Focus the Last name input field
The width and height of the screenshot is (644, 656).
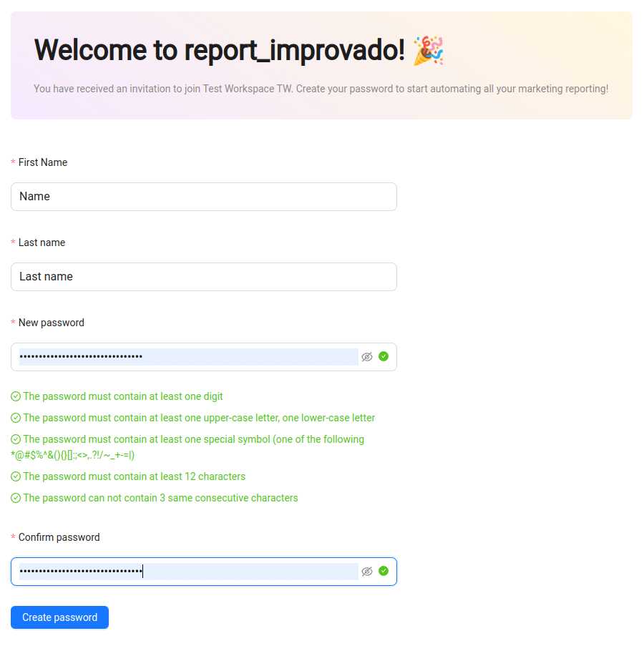[x=203, y=277]
